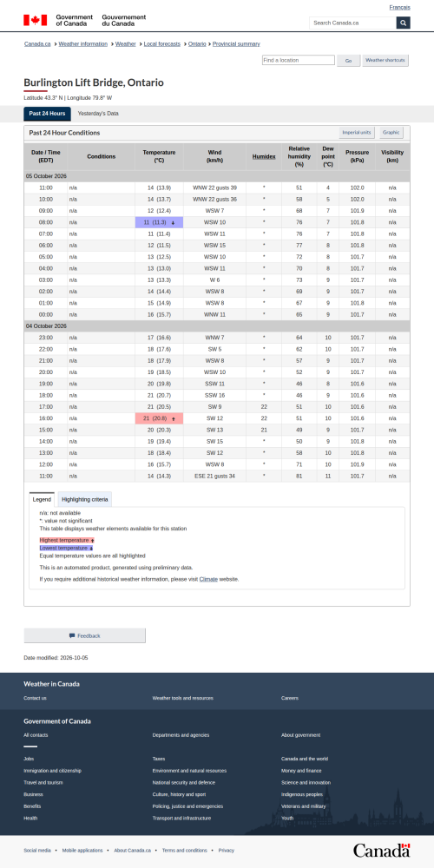Focus the Search Canada.ca field
The image size is (434, 868).
coord(352,23)
